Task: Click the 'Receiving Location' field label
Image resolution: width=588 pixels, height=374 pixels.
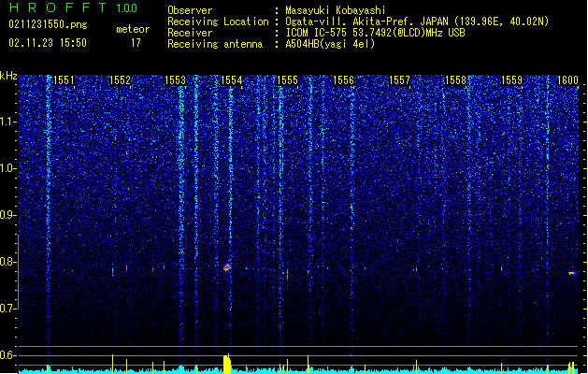Action: 218,22
